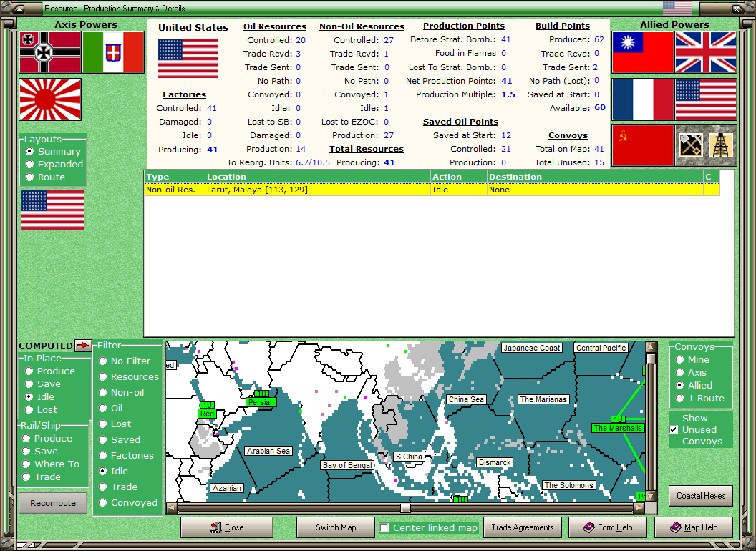Select the French tricolor flag

coord(642,99)
